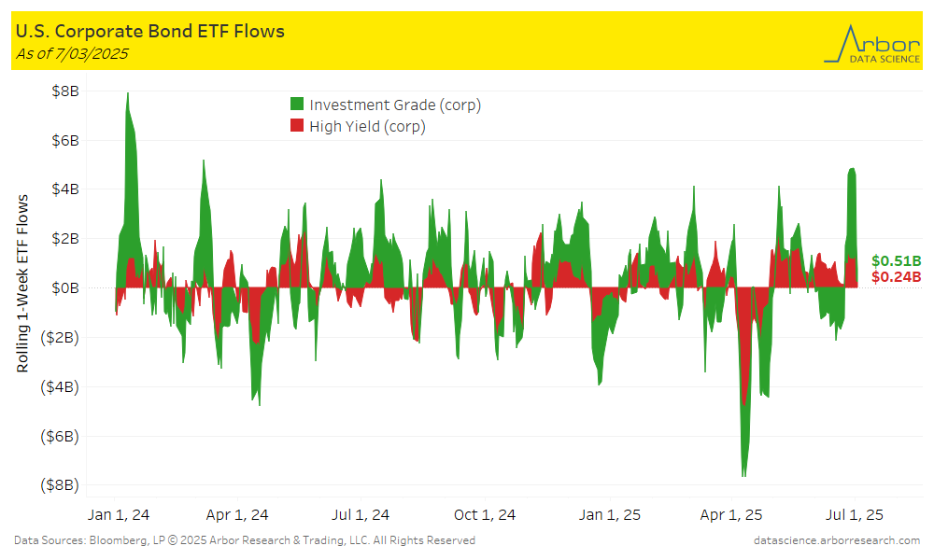Click the Jan 1, 25 x-axis label
This screenshot has width=934, height=560.
(x=609, y=514)
